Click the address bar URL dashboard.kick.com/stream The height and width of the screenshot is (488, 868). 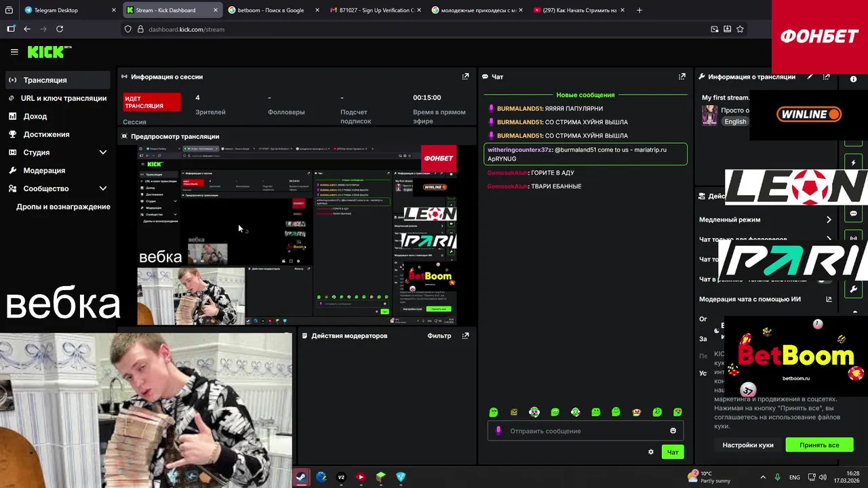[186, 29]
